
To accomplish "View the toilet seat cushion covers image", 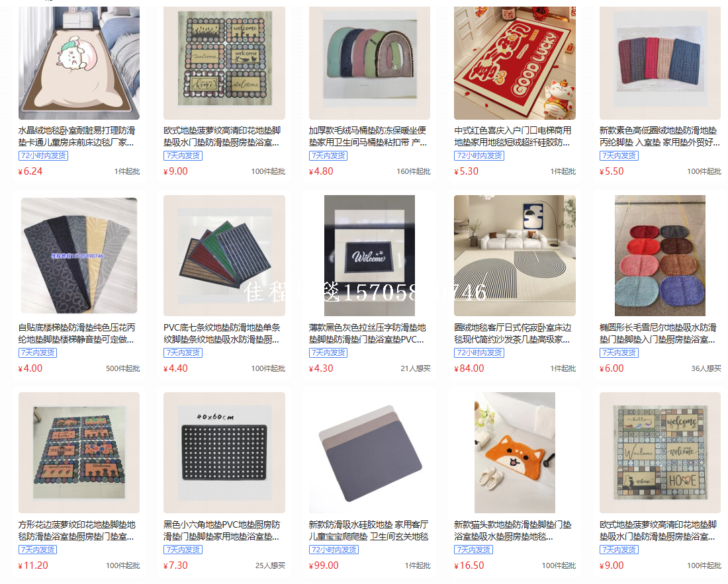I will [369, 63].
